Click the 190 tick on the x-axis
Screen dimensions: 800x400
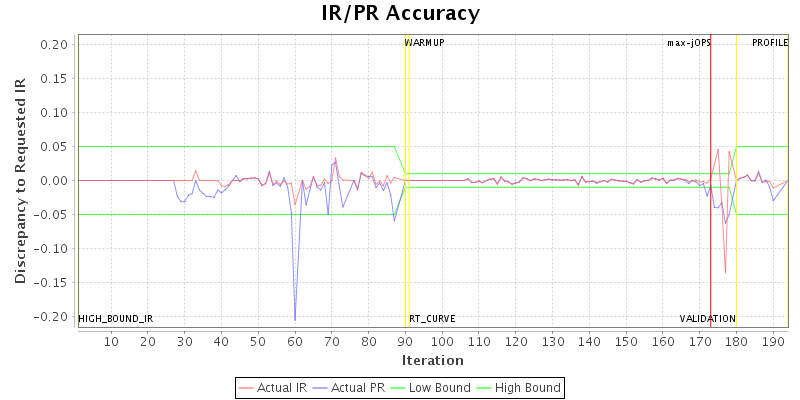(x=773, y=342)
